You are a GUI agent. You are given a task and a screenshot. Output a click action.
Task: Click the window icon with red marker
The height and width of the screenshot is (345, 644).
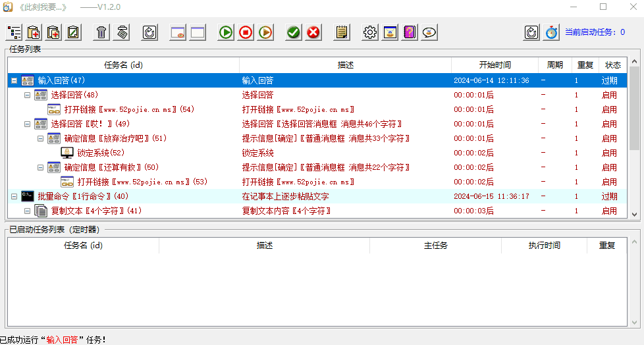click(178, 32)
